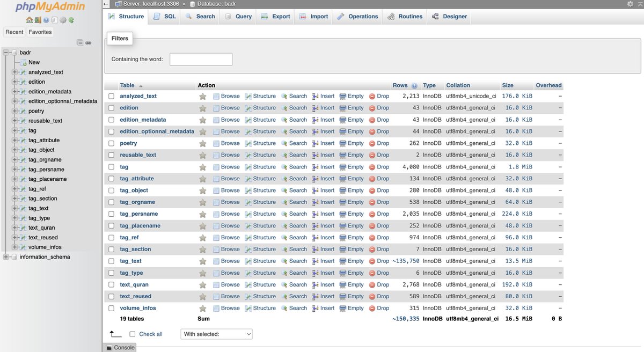644x352 pixels.
Task: Star the poetry table as favorite
Action: tap(202, 144)
